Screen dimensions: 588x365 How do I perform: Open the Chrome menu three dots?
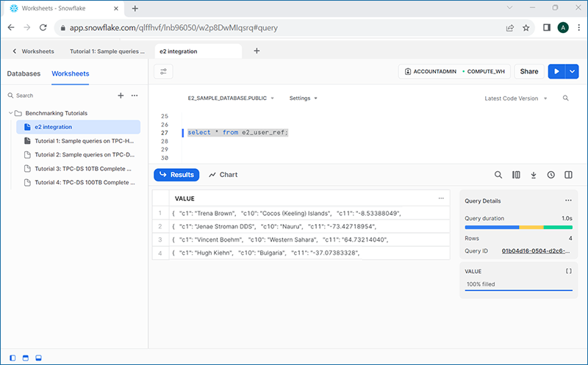point(579,27)
